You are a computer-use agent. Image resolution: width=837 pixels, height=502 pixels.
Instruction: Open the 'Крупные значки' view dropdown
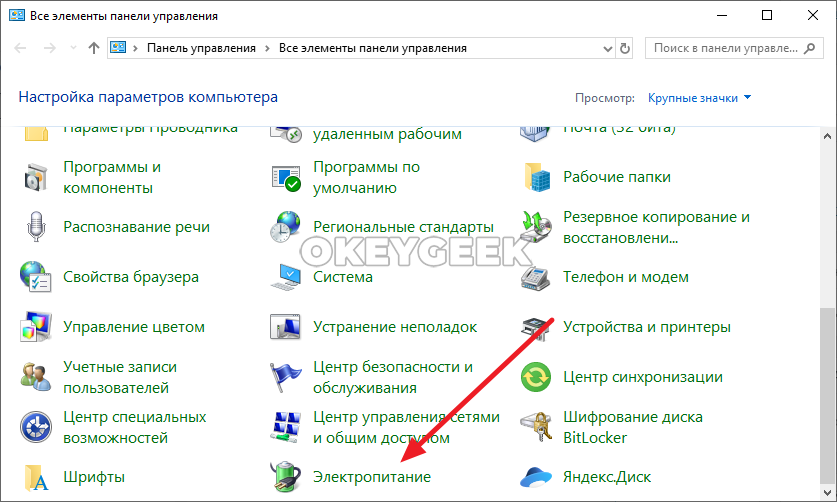coord(699,98)
